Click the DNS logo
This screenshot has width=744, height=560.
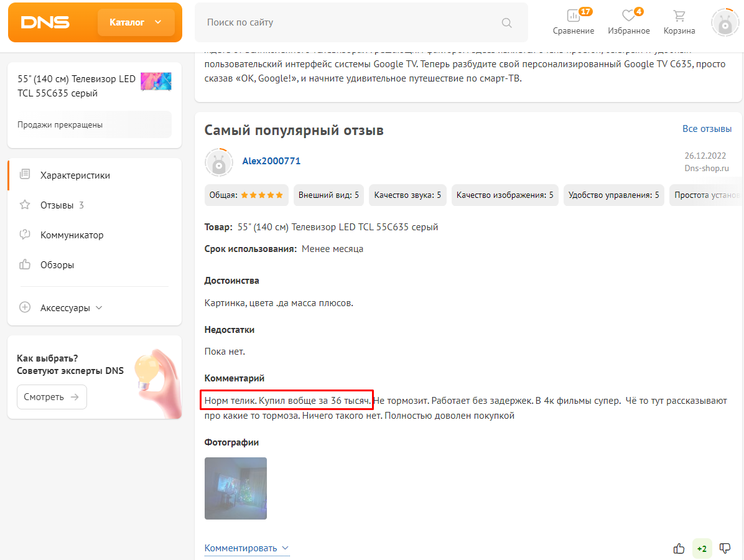(x=45, y=22)
